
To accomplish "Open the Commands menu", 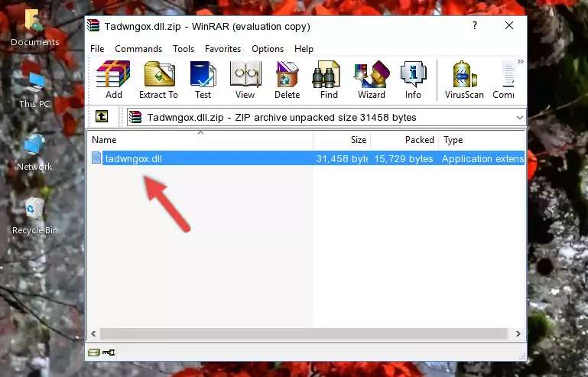I will coord(138,49).
